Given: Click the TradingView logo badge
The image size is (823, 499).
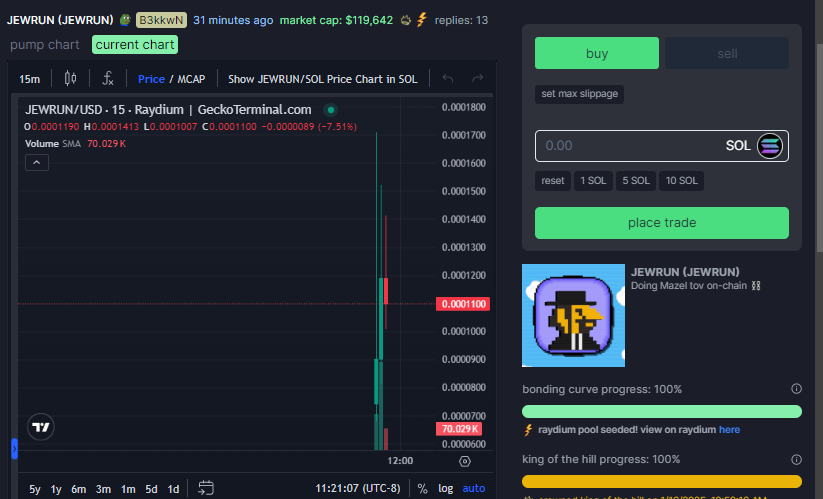Looking at the screenshot, I should (x=40, y=427).
